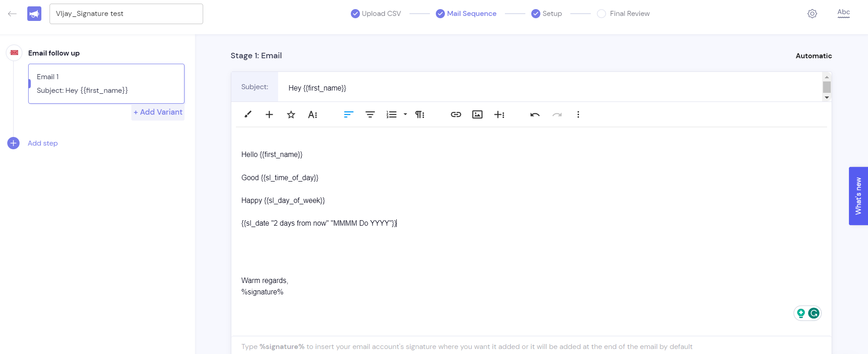Click the 'Hello {{first_name}}' line

272,155
